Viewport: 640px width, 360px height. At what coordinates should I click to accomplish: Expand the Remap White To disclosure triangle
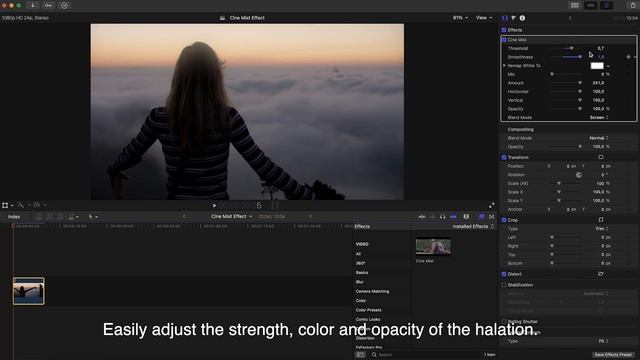click(504, 66)
